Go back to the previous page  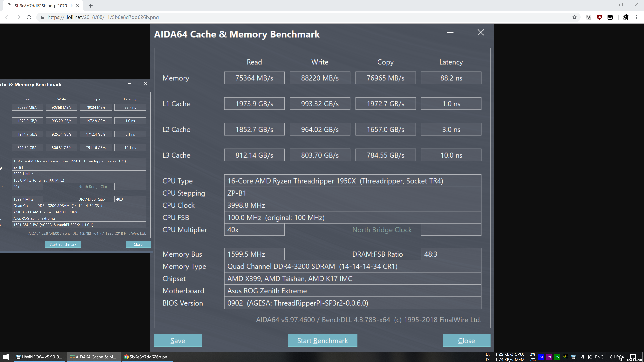point(7,17)
